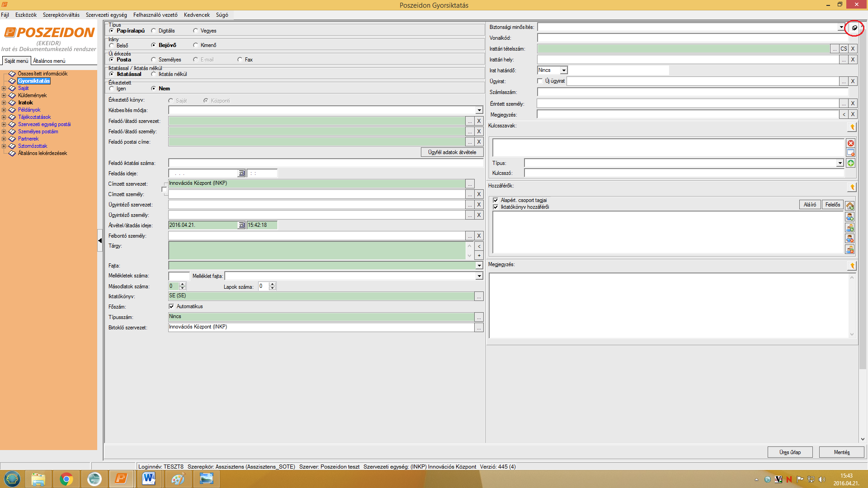Viewport: 868px width, 488px height.
Task: Select Iktatás nélkül radio button
Action: tap(154, 74)
